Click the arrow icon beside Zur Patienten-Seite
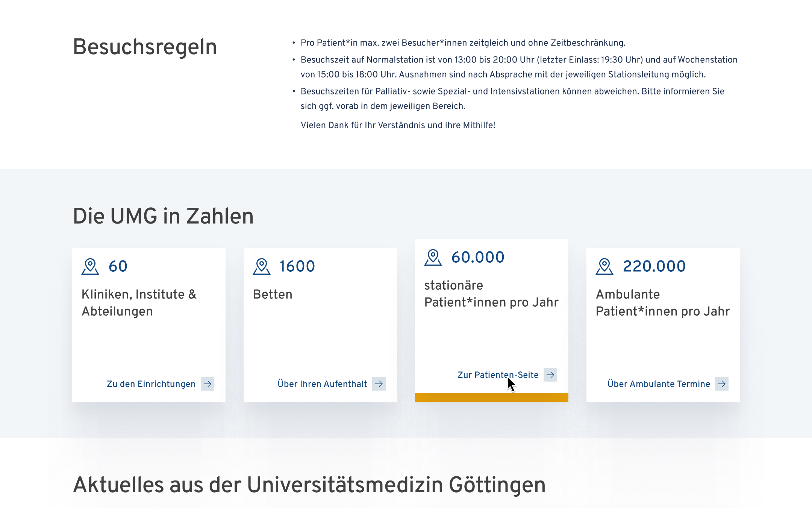Viewport: 812px width, 508px height. point(550,375)
